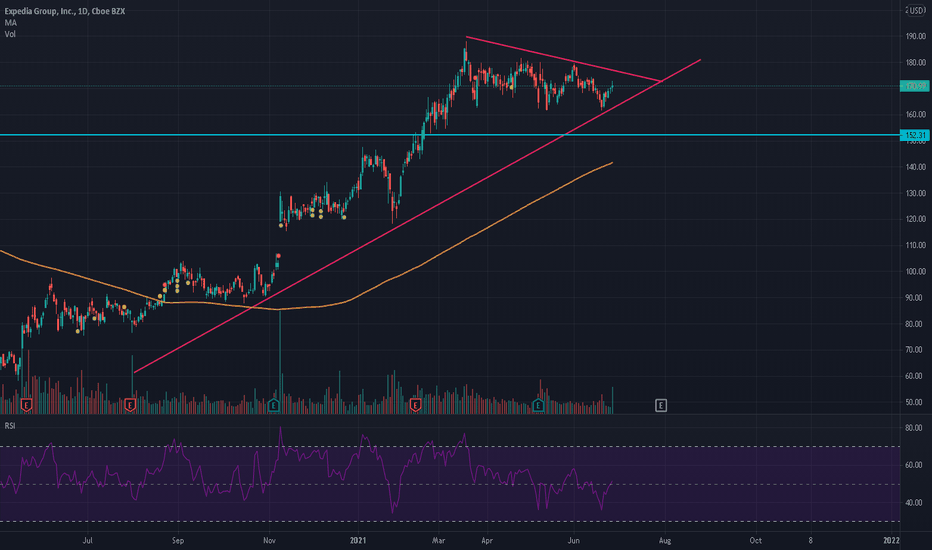932x550 pixels.
Task: Click the Jun label on time axis
Action: point(574,540)
